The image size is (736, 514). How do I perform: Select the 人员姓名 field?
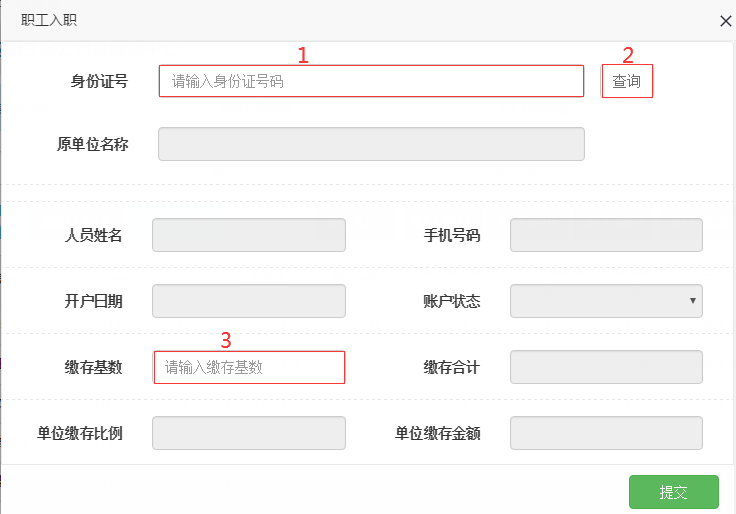249,236
